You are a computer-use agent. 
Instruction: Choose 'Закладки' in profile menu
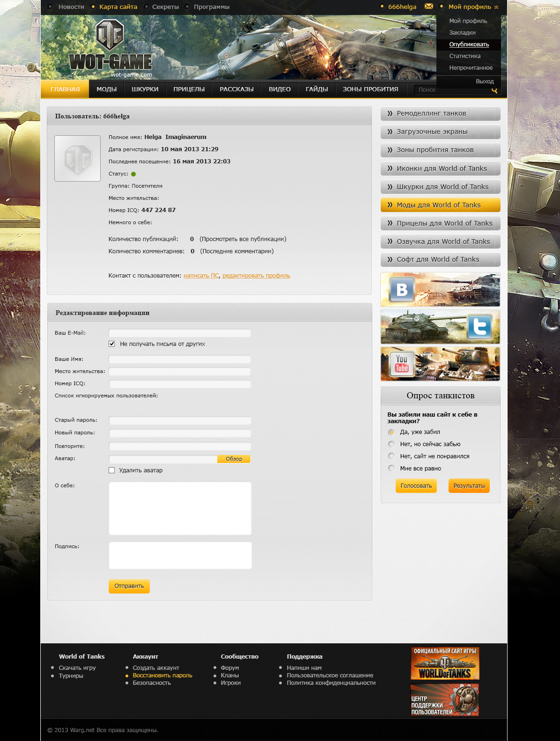tap(462, 32)
